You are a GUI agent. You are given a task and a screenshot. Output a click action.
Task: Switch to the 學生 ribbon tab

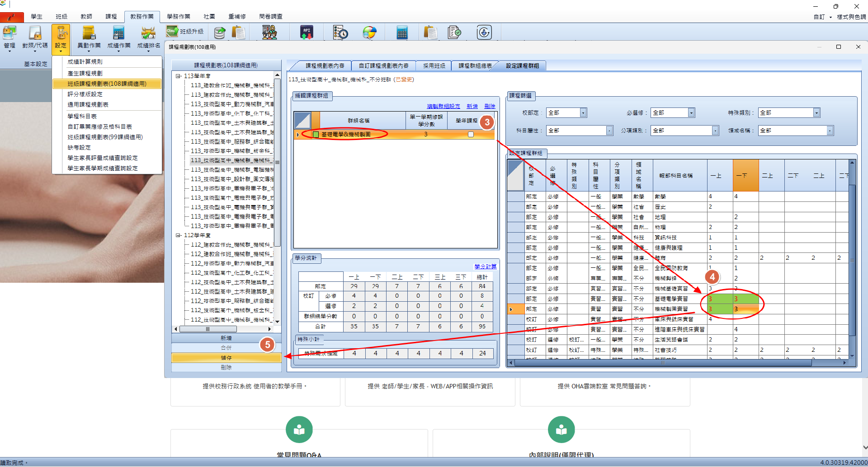(x=37, y=17)
